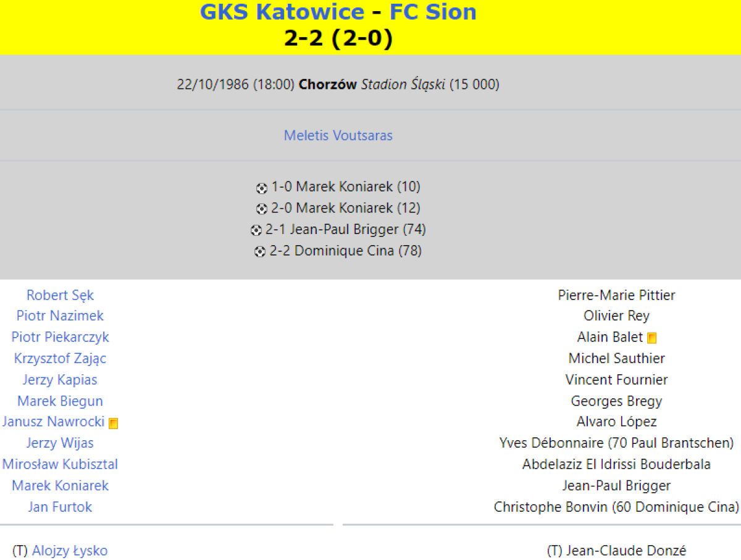Click Marek Biegun in the lineup
The image size is (741, 560).
coord(60,401)
